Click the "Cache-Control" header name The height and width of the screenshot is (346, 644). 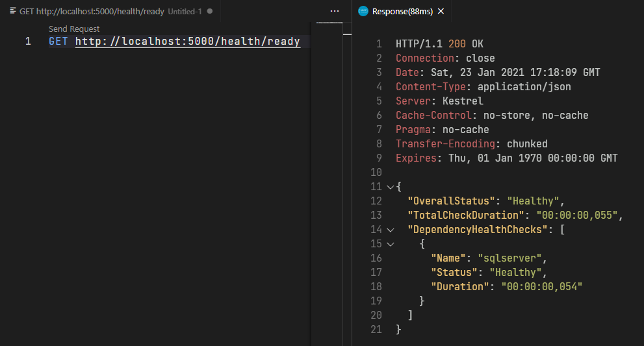(x=433, y=116)
